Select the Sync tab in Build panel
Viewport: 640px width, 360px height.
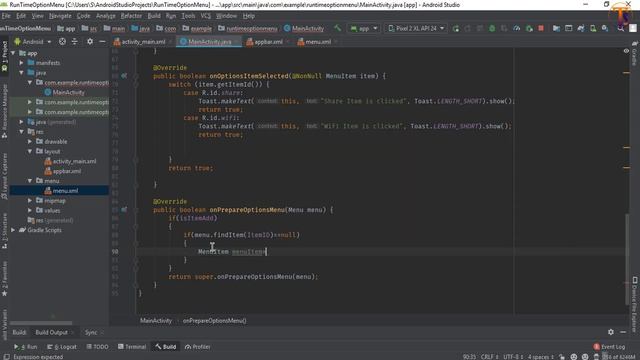91,332
